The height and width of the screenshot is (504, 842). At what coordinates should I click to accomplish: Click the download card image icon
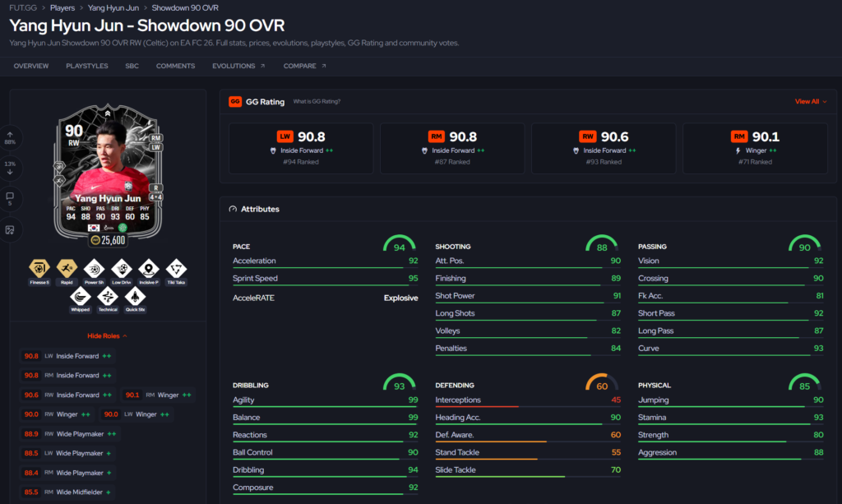pyautogui.click(x=10, y=229)
